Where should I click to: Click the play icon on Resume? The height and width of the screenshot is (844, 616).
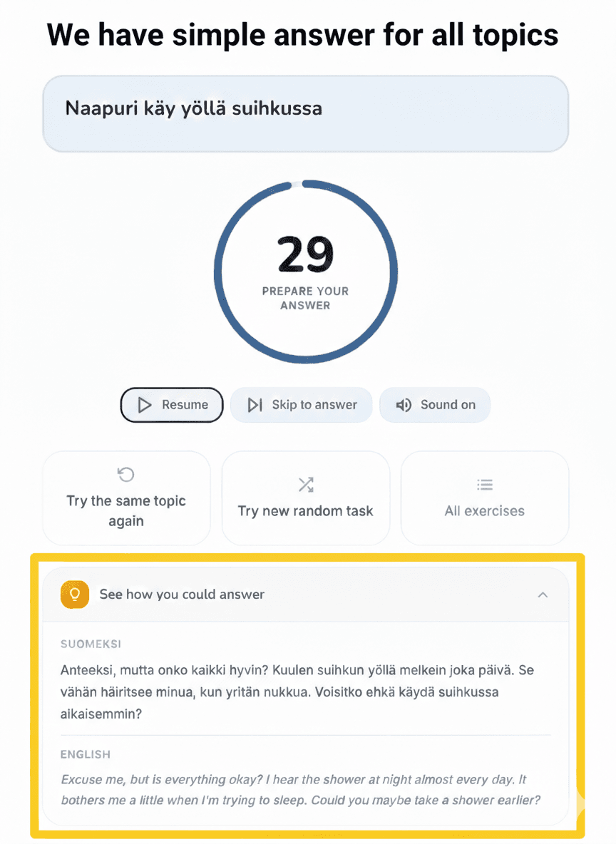click(145, 405)
